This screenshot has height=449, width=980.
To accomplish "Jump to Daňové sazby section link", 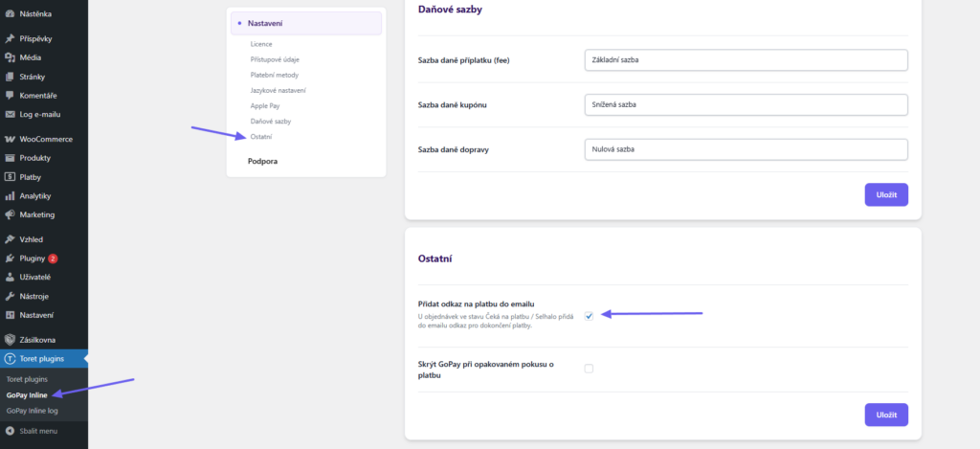I will [271, 122].
